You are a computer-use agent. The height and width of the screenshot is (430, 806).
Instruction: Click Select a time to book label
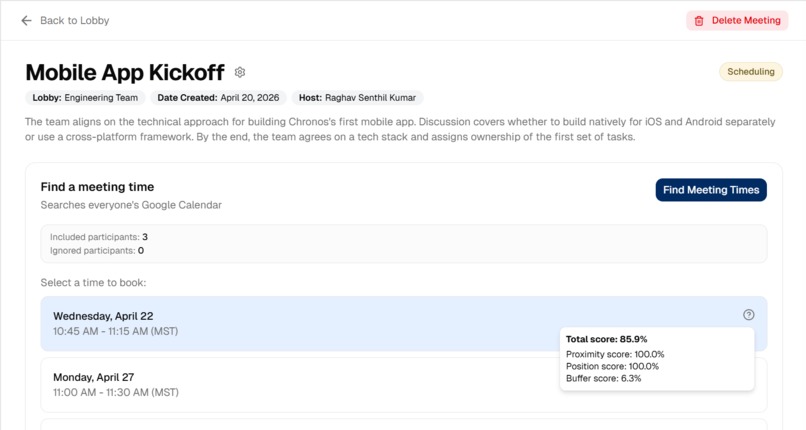pyautogui.click(x=93, y=283)
